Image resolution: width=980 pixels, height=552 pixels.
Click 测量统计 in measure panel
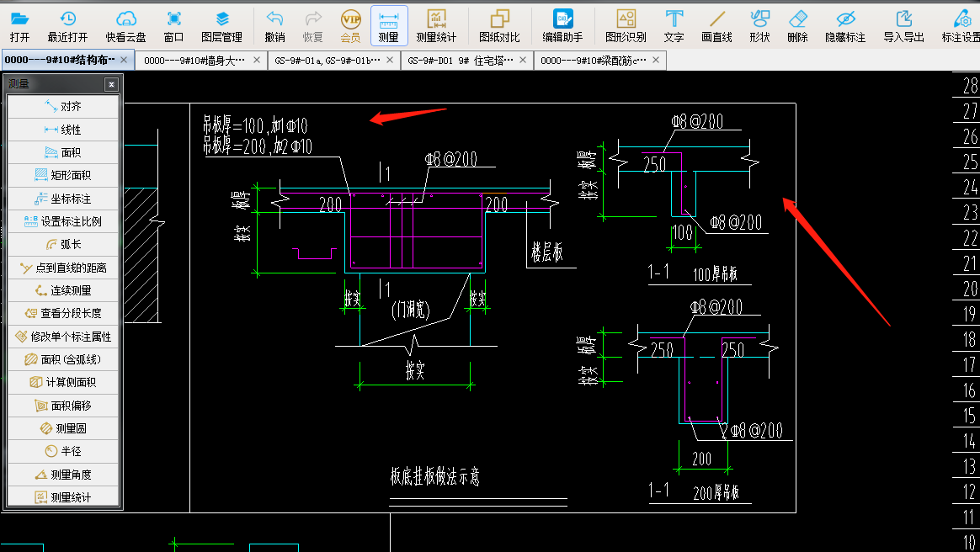coord(62,496)
